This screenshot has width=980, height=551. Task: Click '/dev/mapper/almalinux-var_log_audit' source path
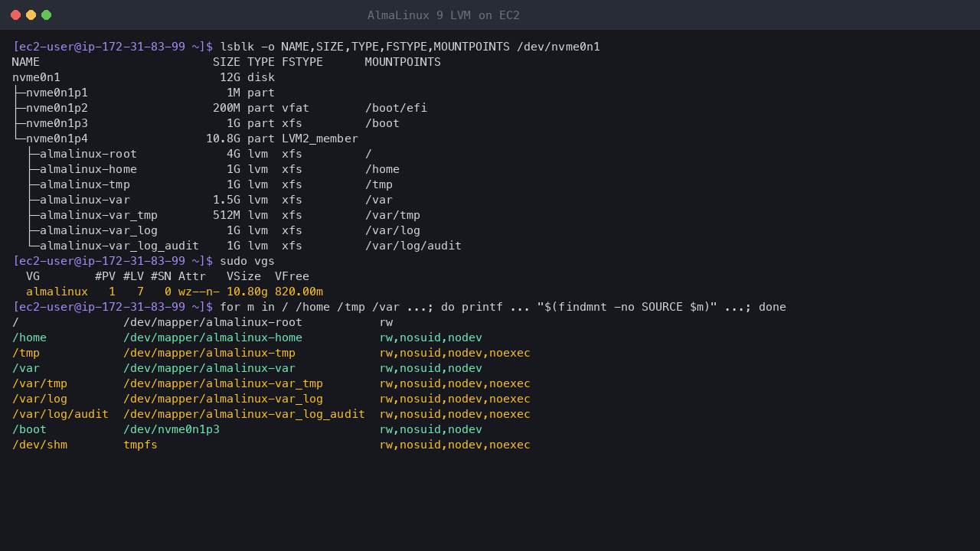tap(244, 414)
